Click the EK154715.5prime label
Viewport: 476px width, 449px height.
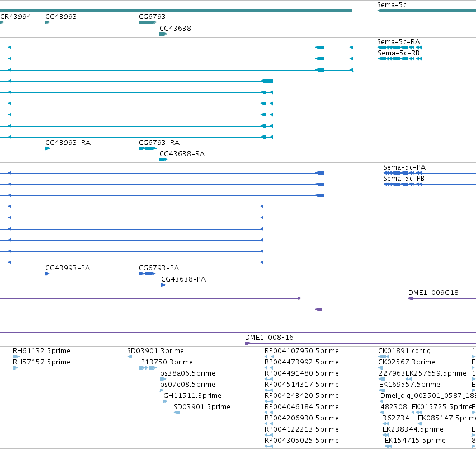(415, 441)
